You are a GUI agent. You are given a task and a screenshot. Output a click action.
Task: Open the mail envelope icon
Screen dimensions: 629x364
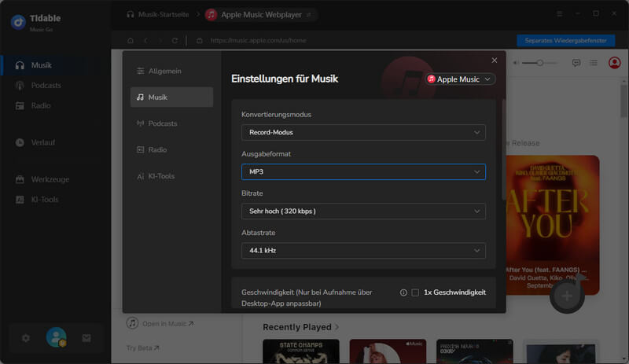86,338
